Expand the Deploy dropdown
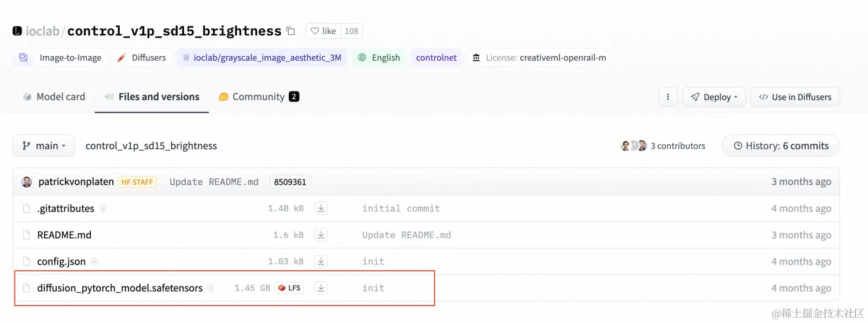The height and width of the screenshot is (323, 868). pyautogui.click(x=714, y=97)
